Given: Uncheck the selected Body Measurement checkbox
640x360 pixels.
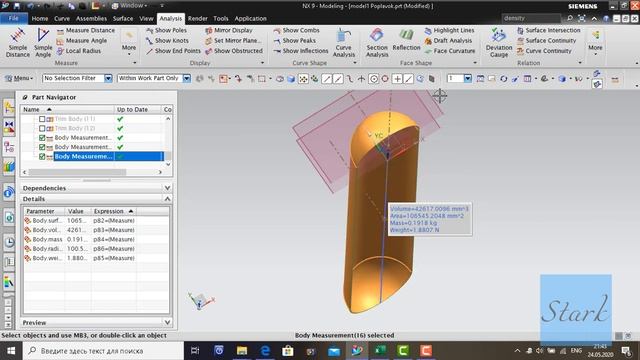Looking at the screenshot, I should (42, 156).
